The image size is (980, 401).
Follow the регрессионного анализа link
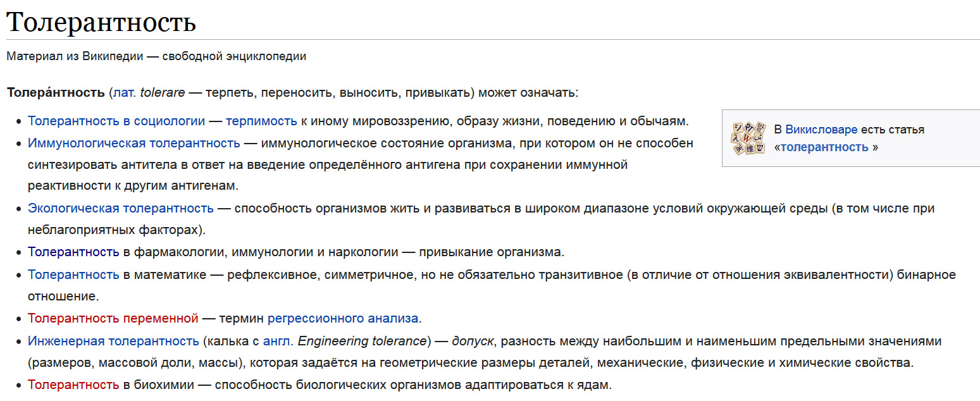click(x=343, y=318)
